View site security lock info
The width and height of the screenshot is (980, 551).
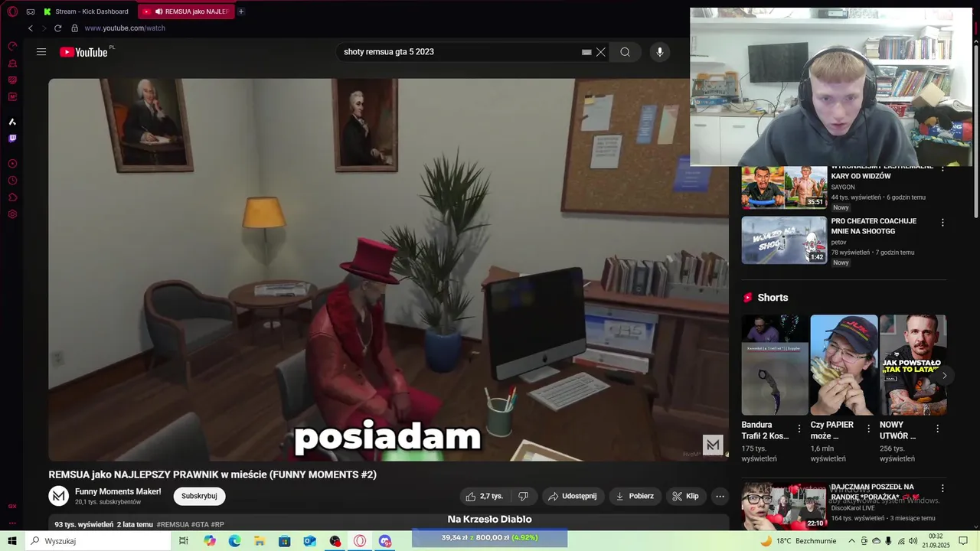pyautogui.click(x=74, y=28)
